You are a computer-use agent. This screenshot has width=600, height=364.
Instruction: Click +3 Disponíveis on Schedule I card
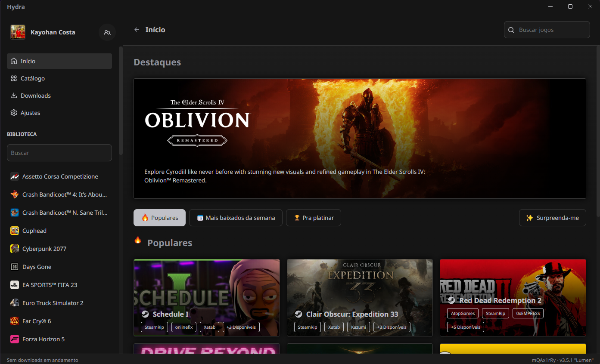coord(241,327)
